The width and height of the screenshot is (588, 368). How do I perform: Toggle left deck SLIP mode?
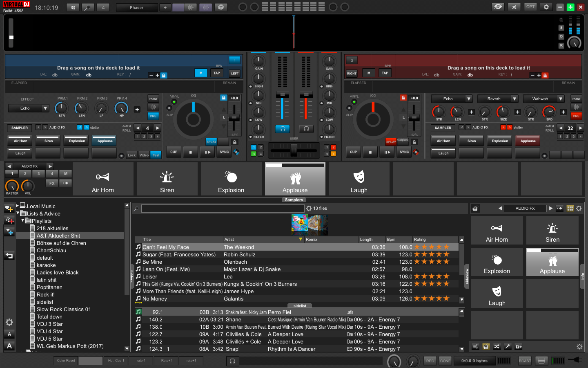coord(169,108)
